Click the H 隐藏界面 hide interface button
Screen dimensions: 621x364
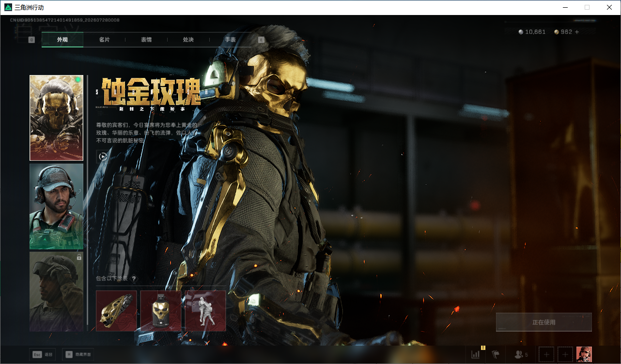pos(78,355)
